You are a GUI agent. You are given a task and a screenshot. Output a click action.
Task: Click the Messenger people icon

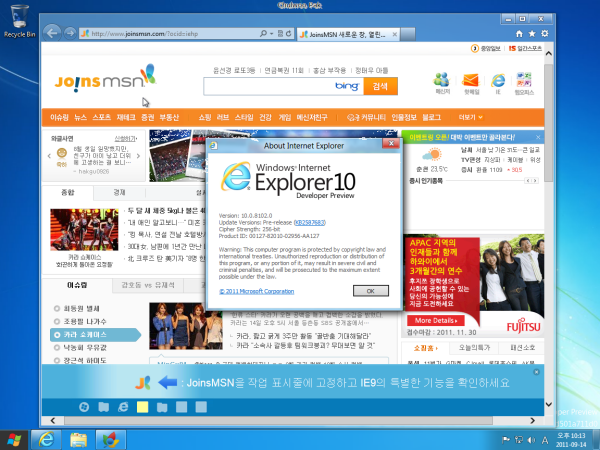pyautogui.click(x=442, y=79)
